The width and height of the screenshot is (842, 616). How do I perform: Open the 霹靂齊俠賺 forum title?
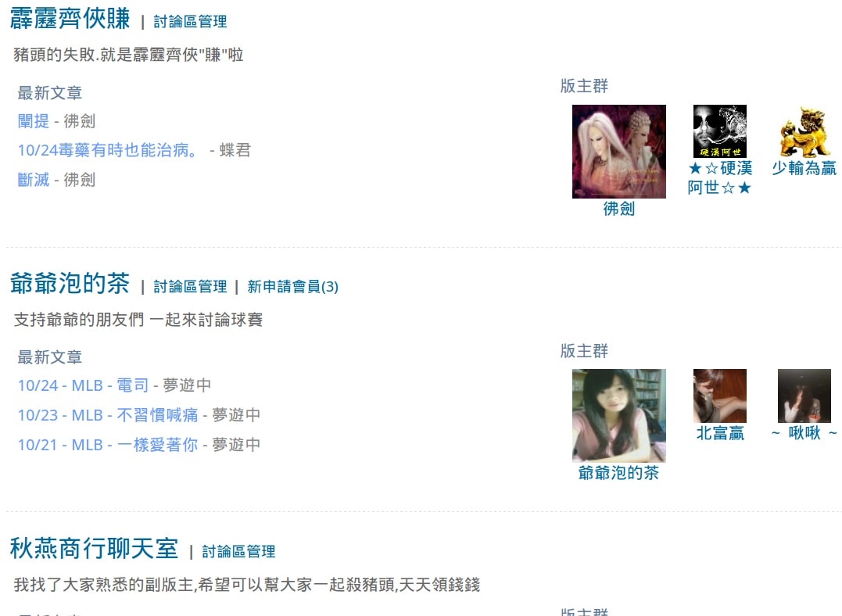click(70, 19)
